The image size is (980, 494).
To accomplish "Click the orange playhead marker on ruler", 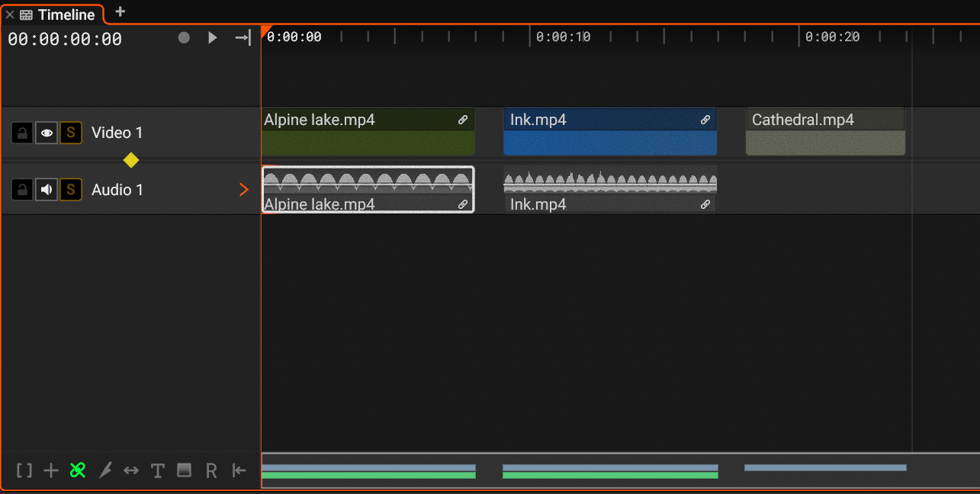I will tap(265, 31).
